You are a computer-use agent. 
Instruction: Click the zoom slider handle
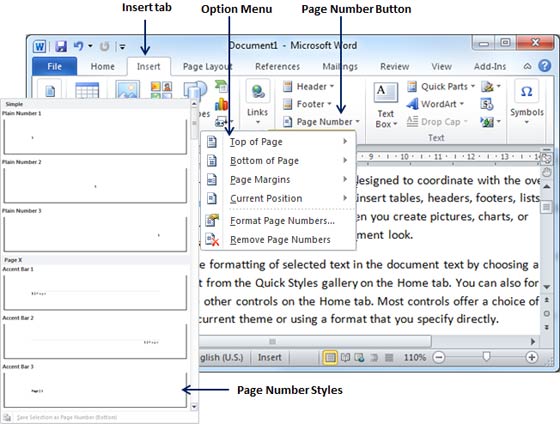point(486,356)
